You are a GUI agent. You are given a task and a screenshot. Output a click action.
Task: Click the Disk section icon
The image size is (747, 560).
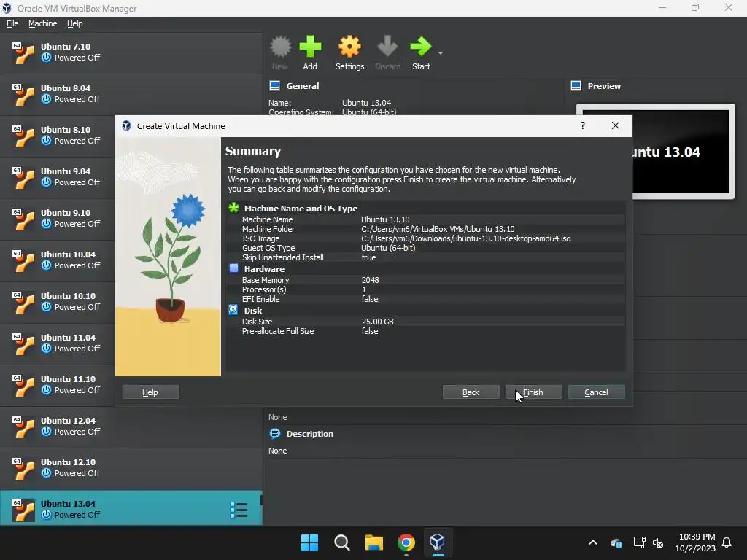233,310
